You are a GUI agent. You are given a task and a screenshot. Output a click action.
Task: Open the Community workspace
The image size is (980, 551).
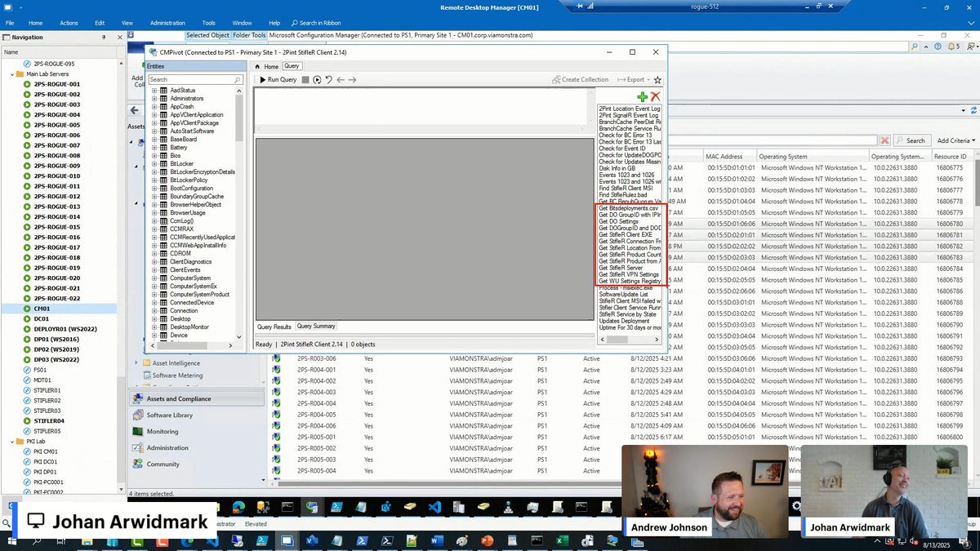[x=163, y=464]
